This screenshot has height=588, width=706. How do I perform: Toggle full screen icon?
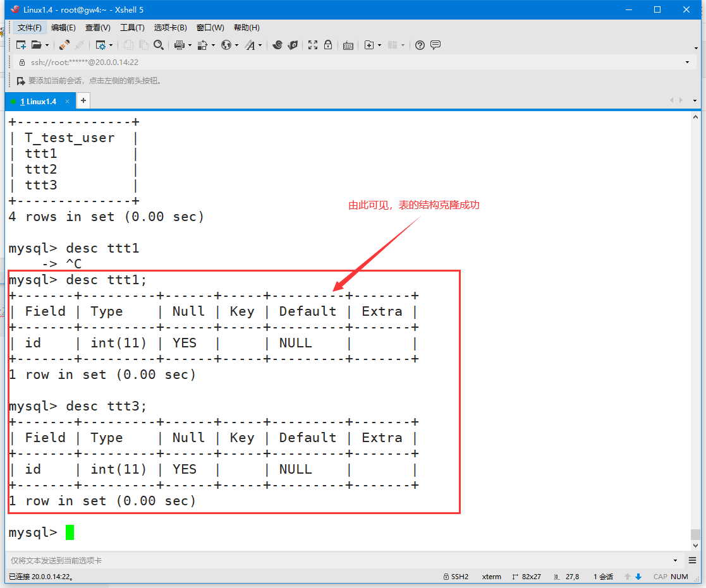(x=313, y=45)
